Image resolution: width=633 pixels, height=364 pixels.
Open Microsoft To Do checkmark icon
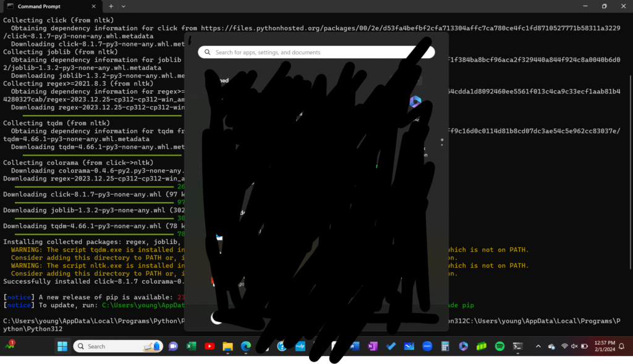pyautogui.click(x=390, y=346)
